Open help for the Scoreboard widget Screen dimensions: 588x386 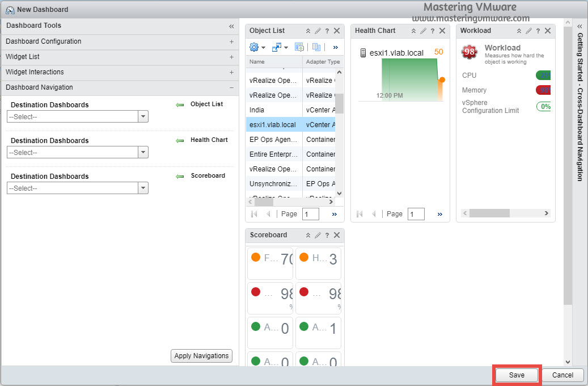[327, 235]
